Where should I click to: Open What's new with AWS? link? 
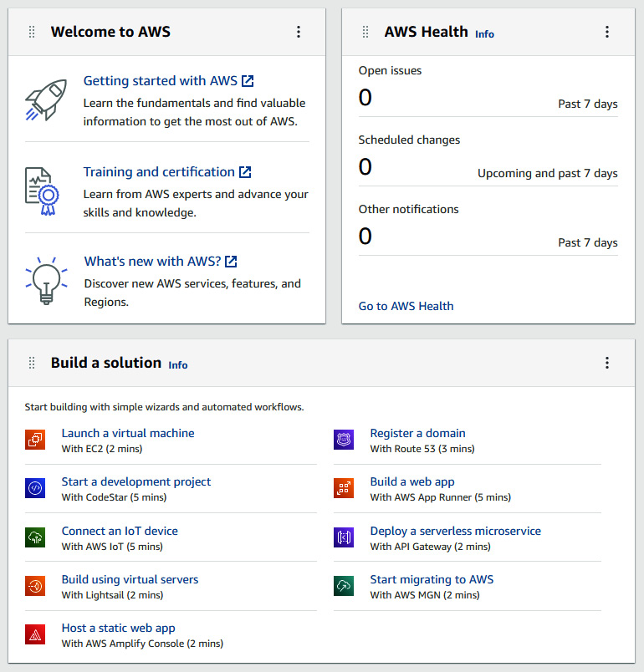pos(153,261)
